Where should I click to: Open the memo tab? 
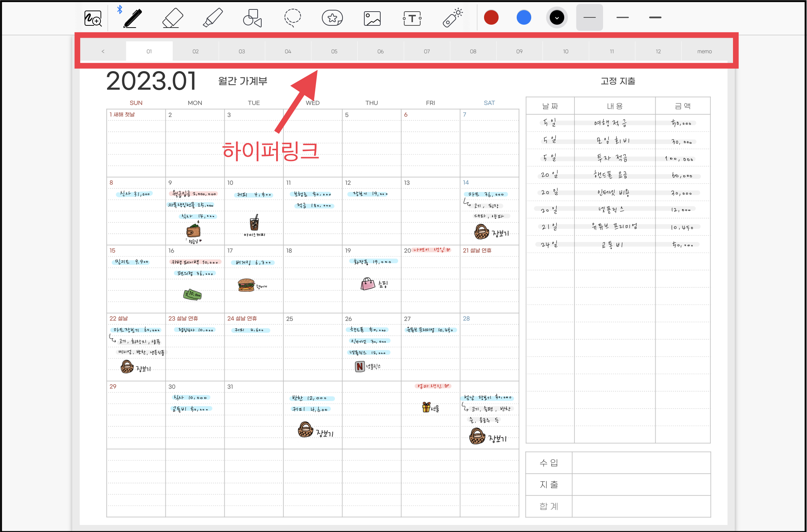coord(704,52)
